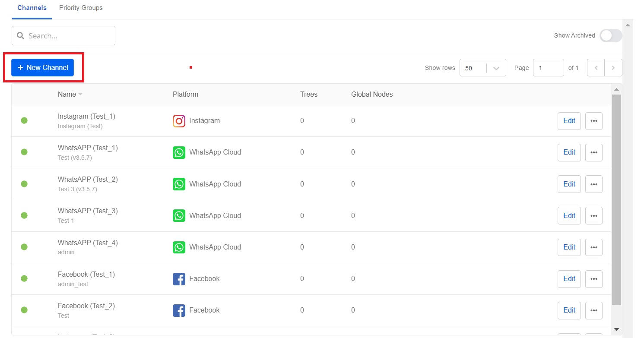Image resolution: width=644 pixels, height=338 pixels.
Task: Open the Show rows dropdown
Action: (482, 68)
